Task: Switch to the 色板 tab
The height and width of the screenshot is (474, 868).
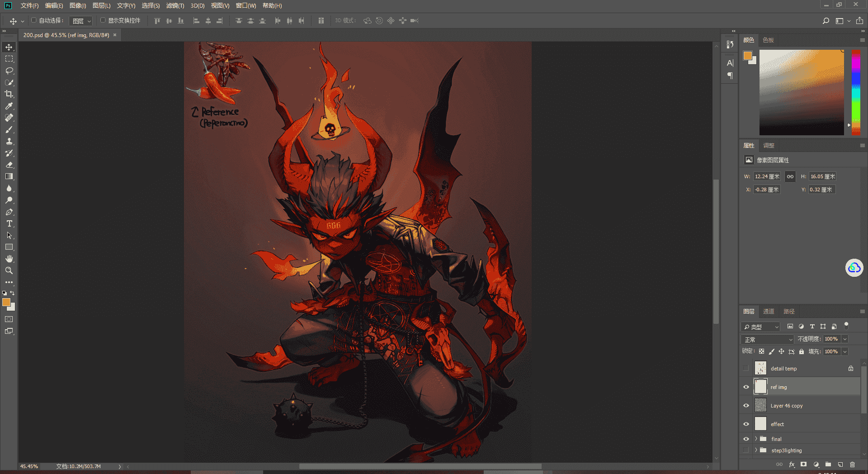Action: [768, 40]
